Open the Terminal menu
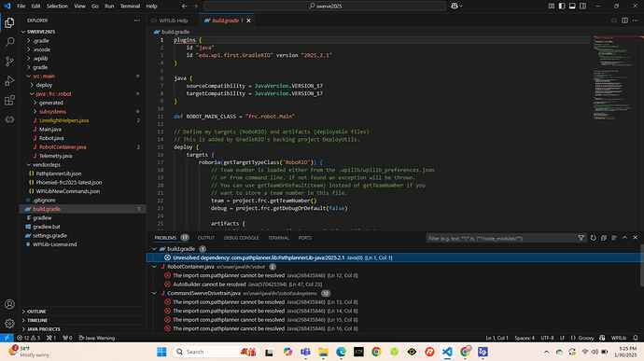644x361 pixels. (130, 7)
